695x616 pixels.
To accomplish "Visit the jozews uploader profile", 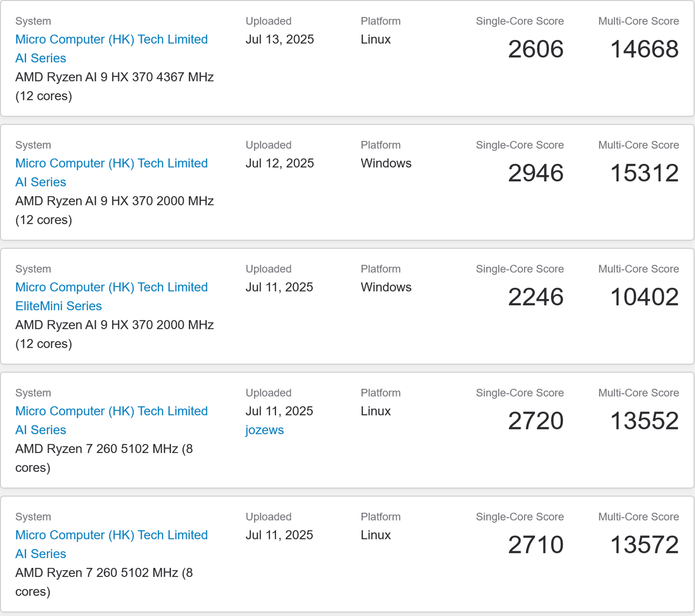I will [264, 430].
